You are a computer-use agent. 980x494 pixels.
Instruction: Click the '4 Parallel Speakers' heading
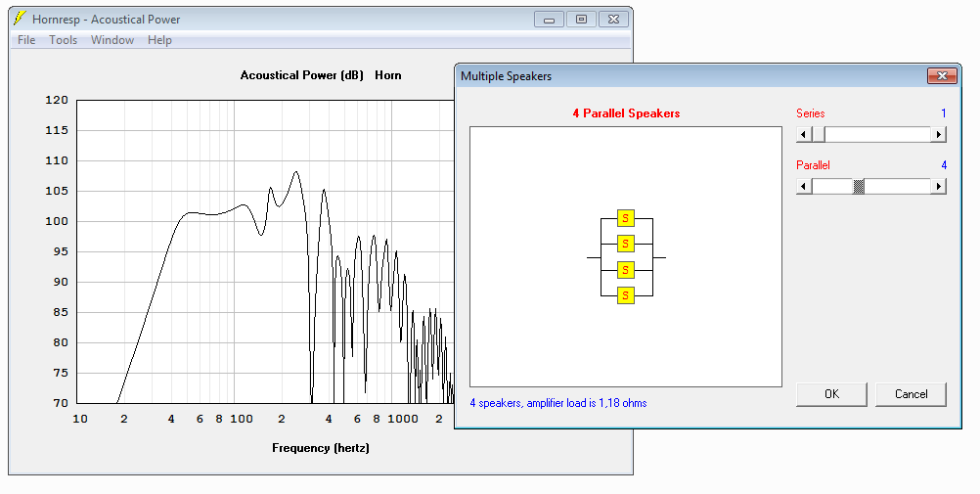[626, 113]
